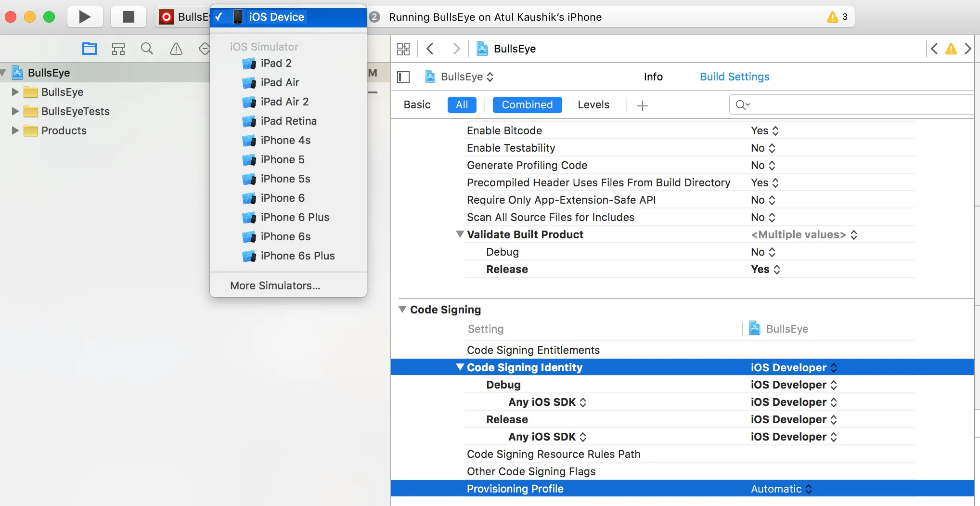Select iPhone 6s simulator

click(288, 236)
